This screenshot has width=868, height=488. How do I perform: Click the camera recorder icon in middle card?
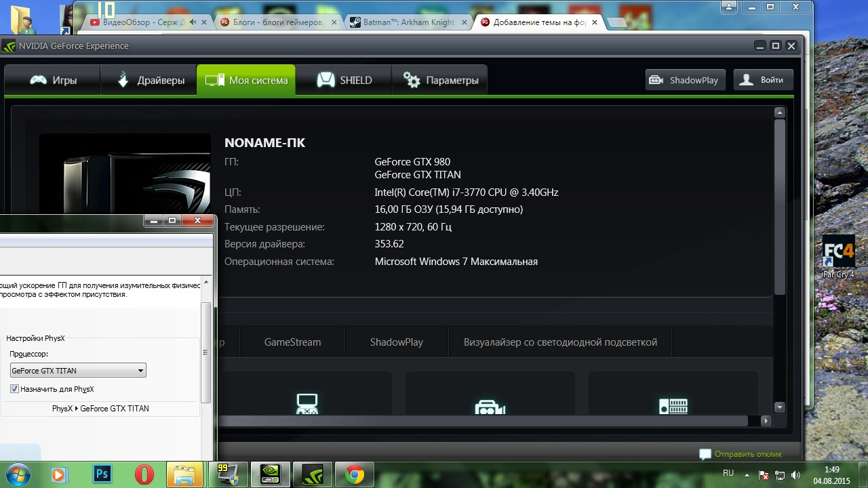pyautogui.click(x=490, y=407)
